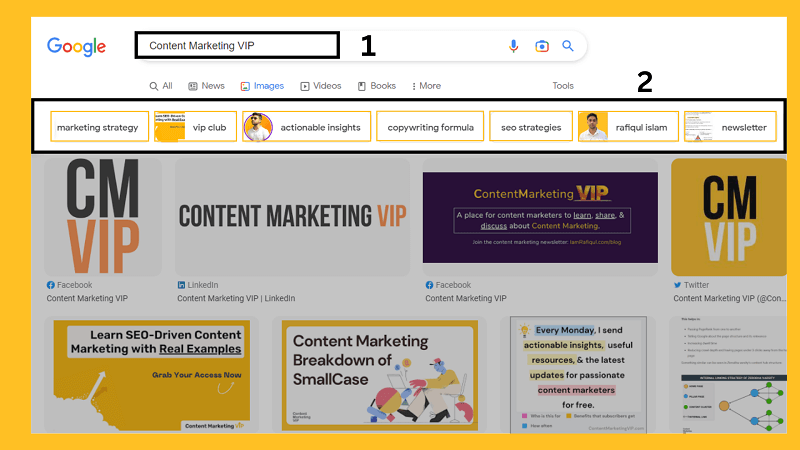Choose the actionable insights chip
The image size is (800, 450).
coord(307,127)
